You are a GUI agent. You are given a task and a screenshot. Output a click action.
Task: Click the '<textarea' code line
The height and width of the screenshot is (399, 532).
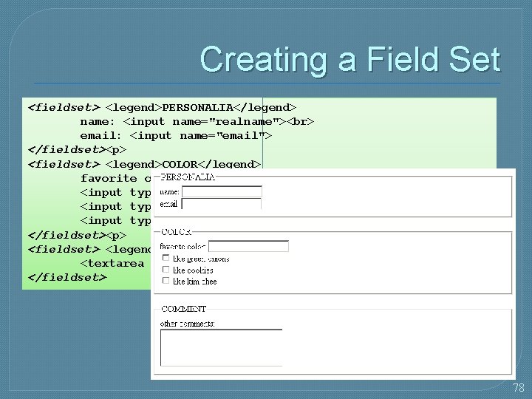[x=112, y=264]
